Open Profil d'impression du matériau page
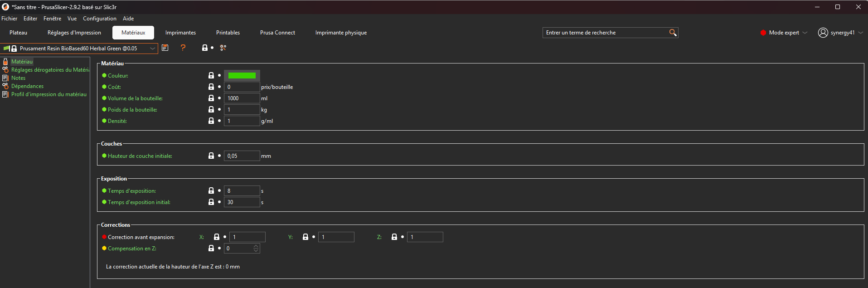Image resolution: width=868 pixels, height=288 pixels. coord(48,94)
